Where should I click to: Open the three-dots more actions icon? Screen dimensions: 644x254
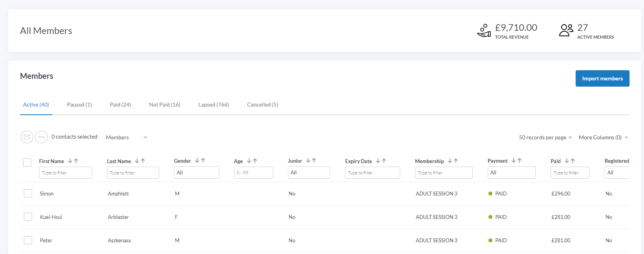pos(41,137)
